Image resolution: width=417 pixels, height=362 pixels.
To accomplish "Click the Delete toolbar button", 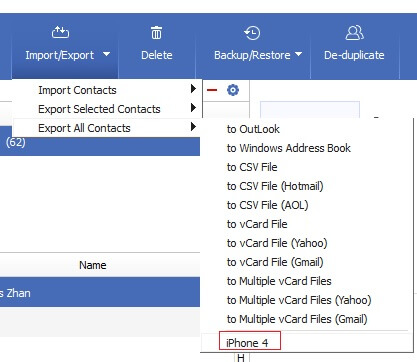I will click(157, 46).
